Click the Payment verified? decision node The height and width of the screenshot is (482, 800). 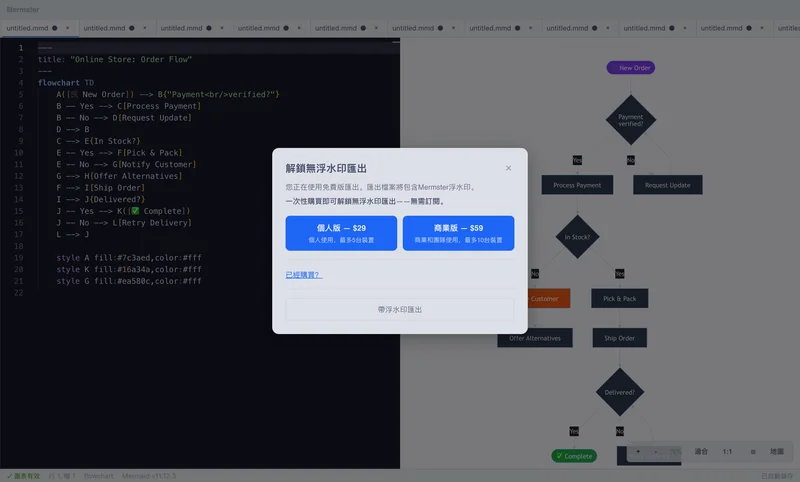[631, 120]
